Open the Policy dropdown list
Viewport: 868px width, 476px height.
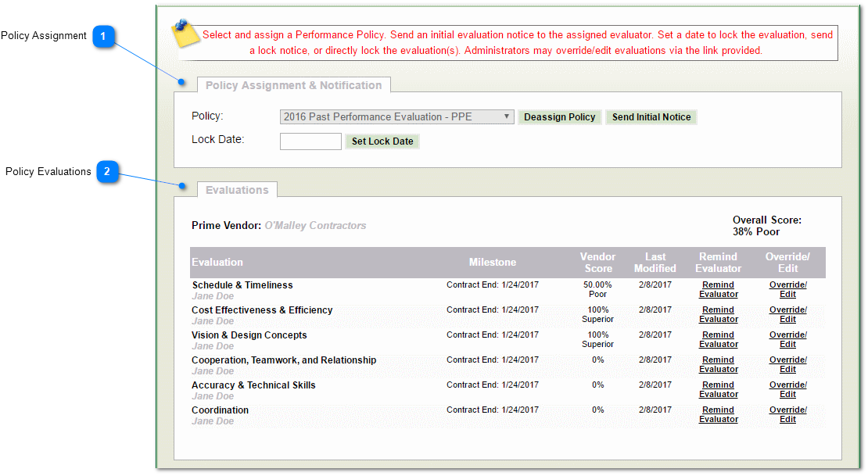396,117
